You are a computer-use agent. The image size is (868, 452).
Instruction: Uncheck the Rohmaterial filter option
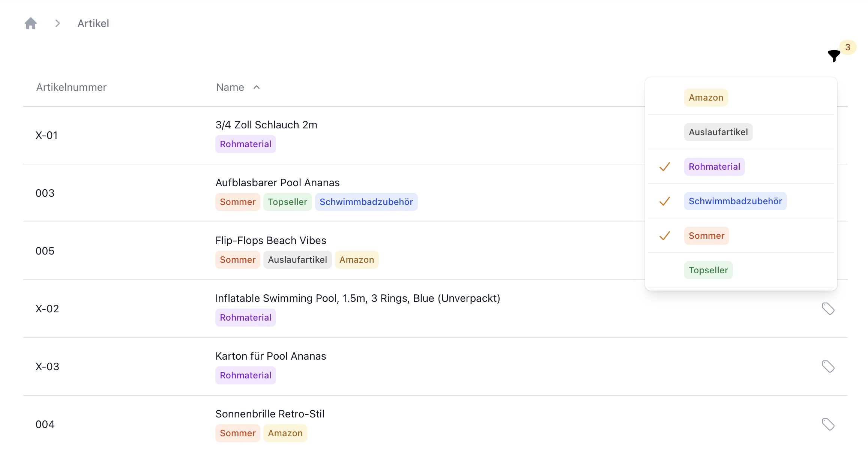(714, 167)
